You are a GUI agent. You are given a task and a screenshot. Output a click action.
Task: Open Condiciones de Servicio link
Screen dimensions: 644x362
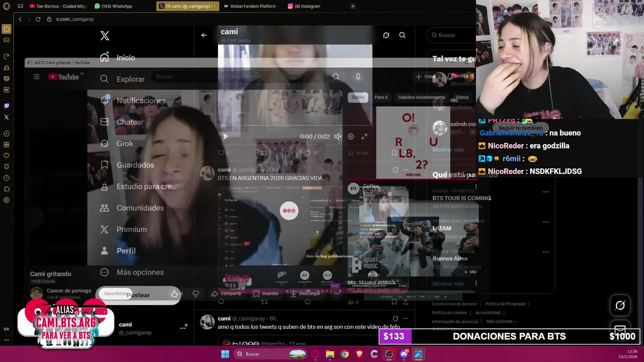click(x=454, y=304)
